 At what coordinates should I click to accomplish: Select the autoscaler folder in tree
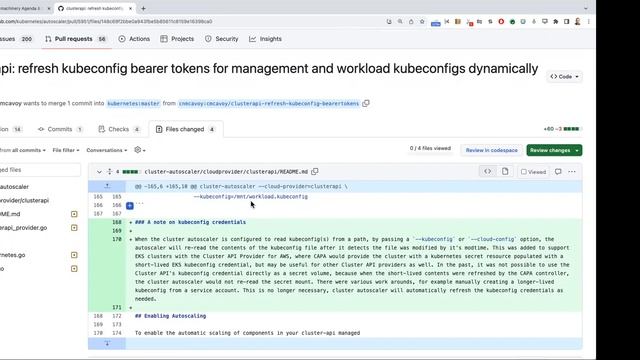tap(14, 187)
